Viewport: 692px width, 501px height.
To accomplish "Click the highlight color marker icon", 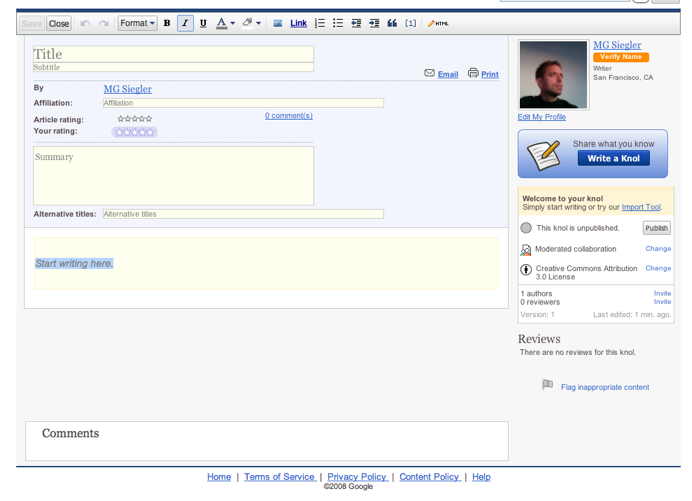I will pos(248,23).
